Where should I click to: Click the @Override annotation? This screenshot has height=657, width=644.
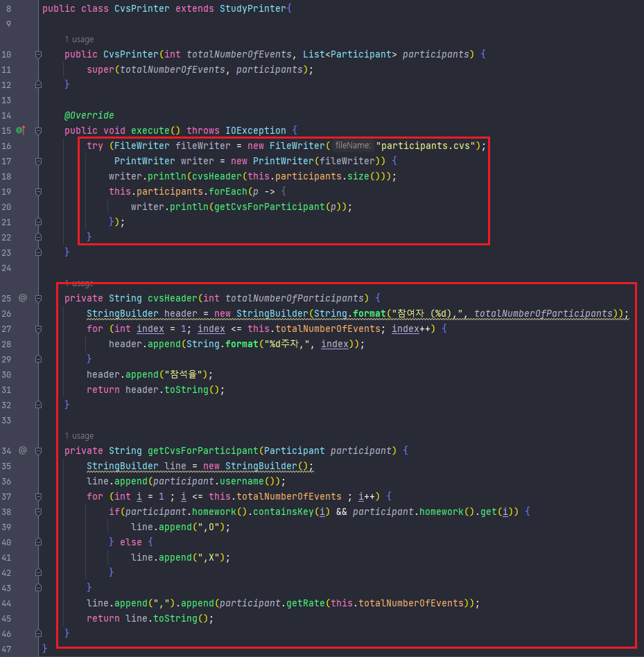pos(89,115)
